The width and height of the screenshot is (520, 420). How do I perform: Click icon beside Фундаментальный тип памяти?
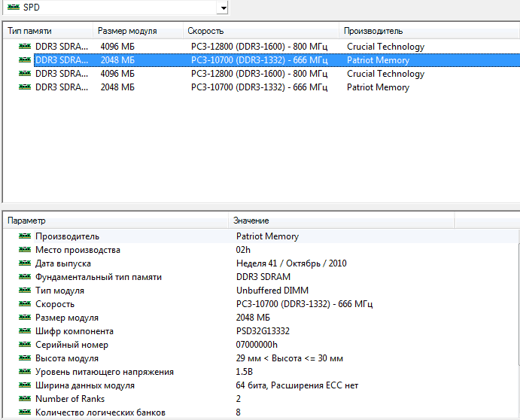coord(25,277)
